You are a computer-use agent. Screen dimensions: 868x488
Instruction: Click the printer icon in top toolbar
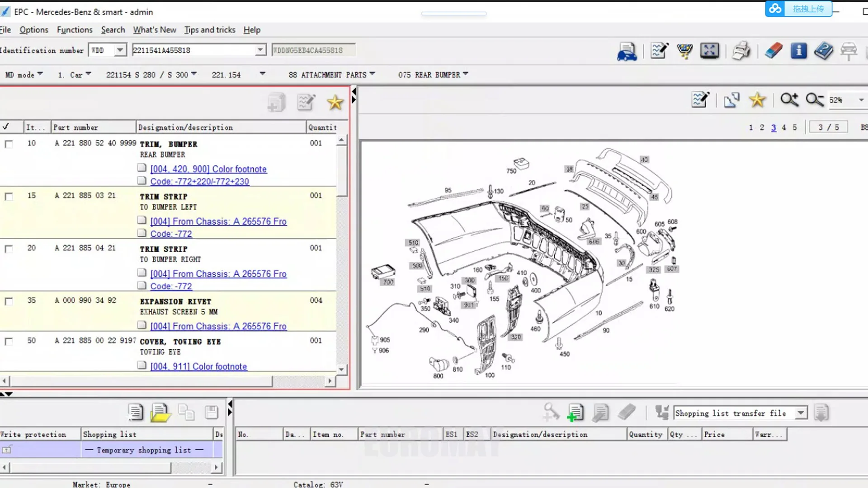741,51
